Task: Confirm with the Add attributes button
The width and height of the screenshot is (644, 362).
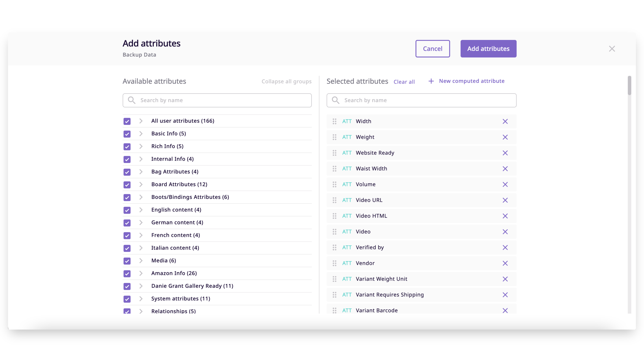Action: pyautogui.click(x=488, y=49)
